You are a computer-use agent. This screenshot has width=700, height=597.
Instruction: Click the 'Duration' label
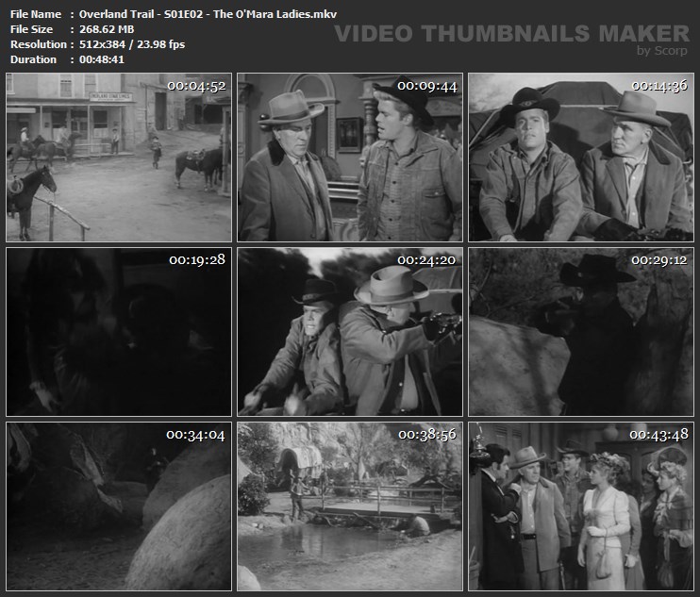[x=33, y=59]
